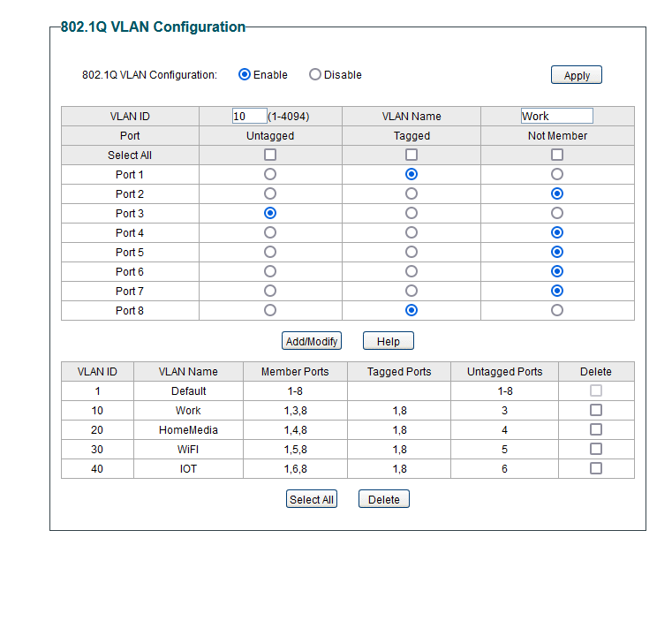This screenshot has width=672, height=629.
Task: Open the Help button
Action: (x=389, y=341)
